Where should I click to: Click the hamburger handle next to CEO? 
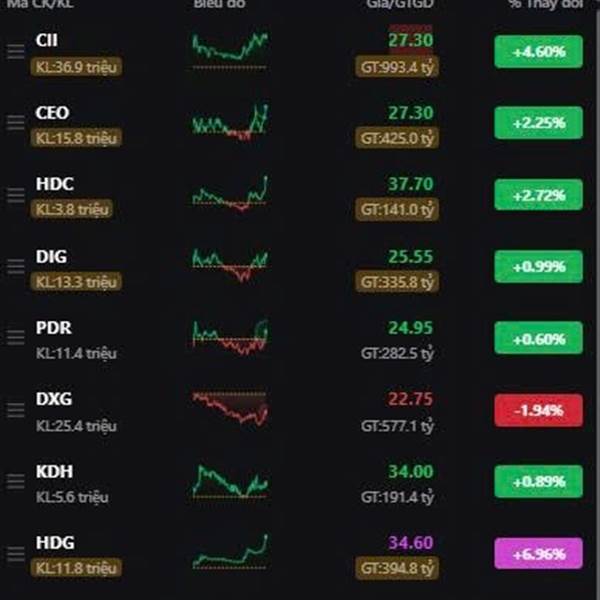click(15, 122)
